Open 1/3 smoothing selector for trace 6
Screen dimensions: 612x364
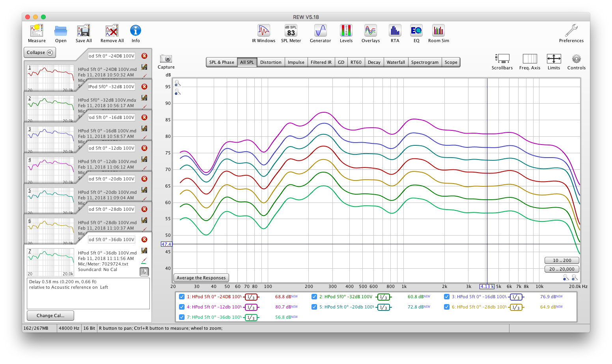(516, 307)
